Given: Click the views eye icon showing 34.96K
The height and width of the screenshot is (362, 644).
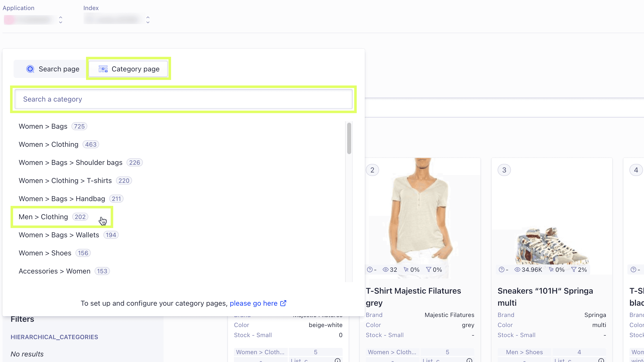Looking at the screenshot, I should click(517, 269).
